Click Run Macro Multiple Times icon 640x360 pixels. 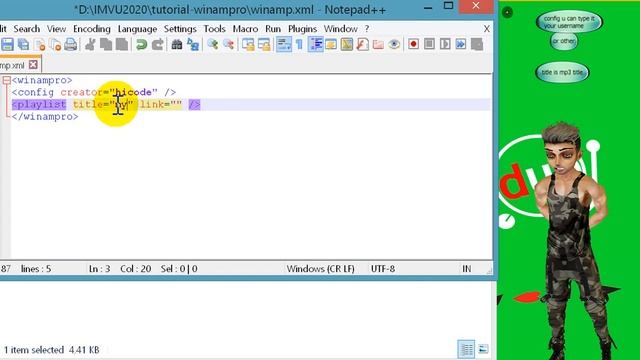460,44
